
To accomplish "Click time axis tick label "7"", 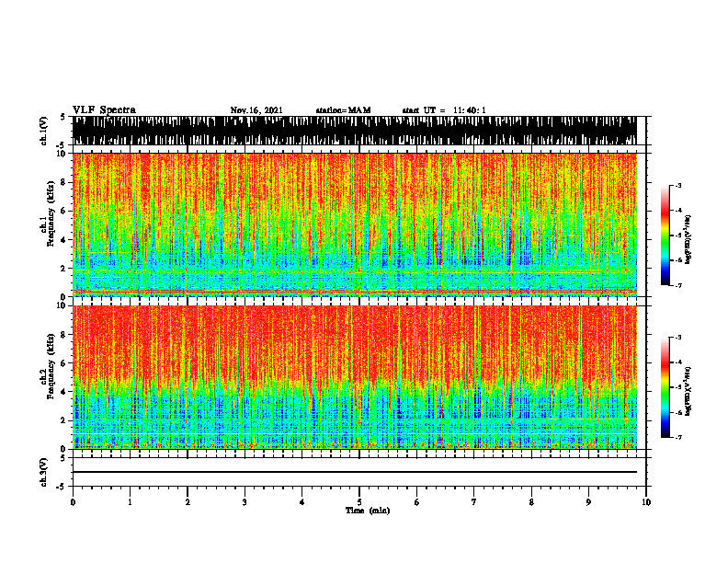I will (474, 502).
